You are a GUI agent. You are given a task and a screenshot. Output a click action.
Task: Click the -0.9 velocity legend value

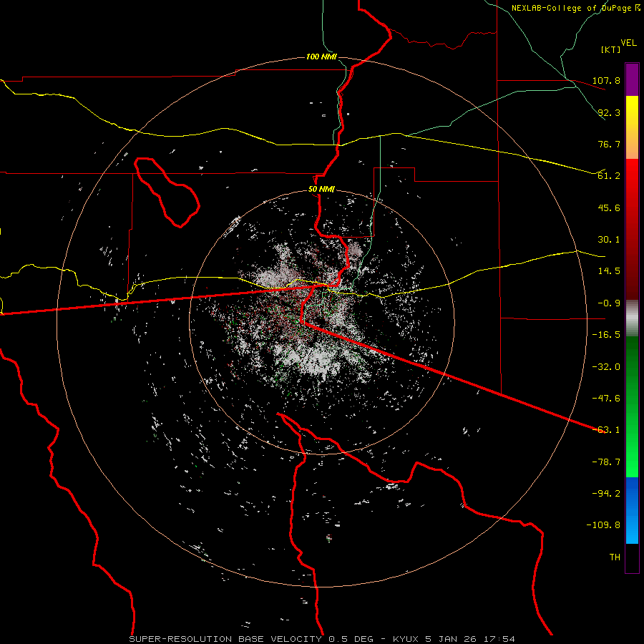(x=609, y=303)
